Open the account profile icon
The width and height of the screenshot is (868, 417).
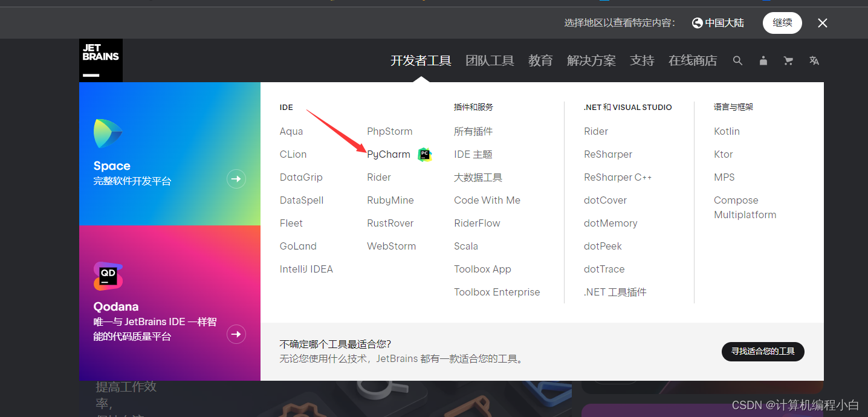click(x=763, y=60)
